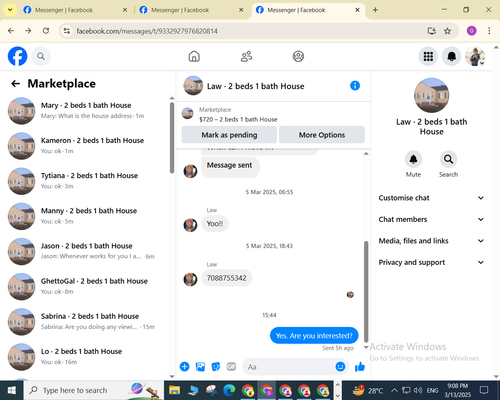Mute this conversation
Screen dimensions: 500x400
(x=413, y=160)
